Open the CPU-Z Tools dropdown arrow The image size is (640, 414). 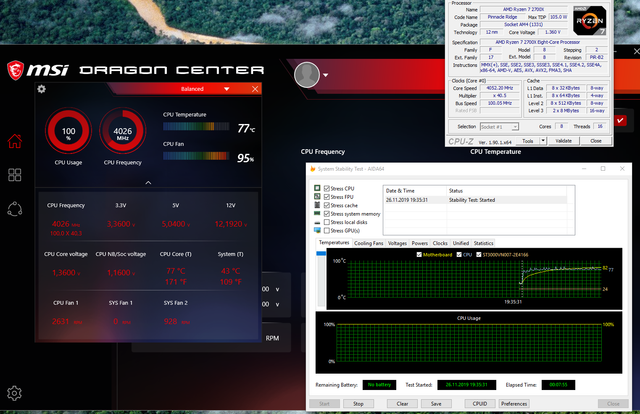[x=543, y=141]
